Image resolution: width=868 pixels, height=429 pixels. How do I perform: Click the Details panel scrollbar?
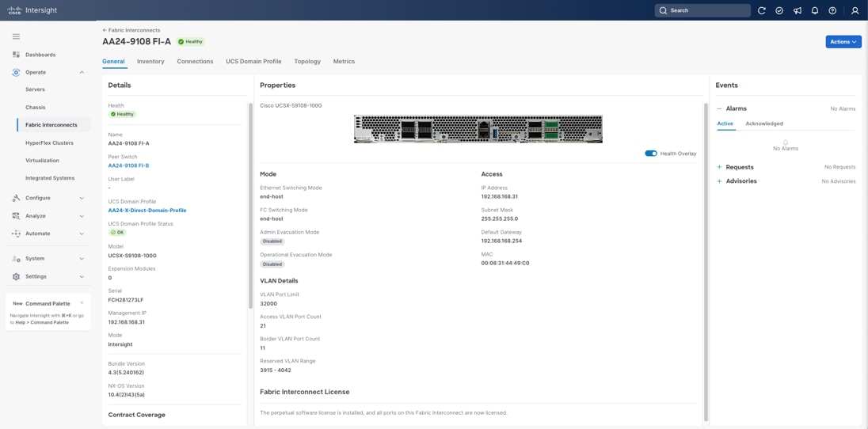(x=250, y=205)
